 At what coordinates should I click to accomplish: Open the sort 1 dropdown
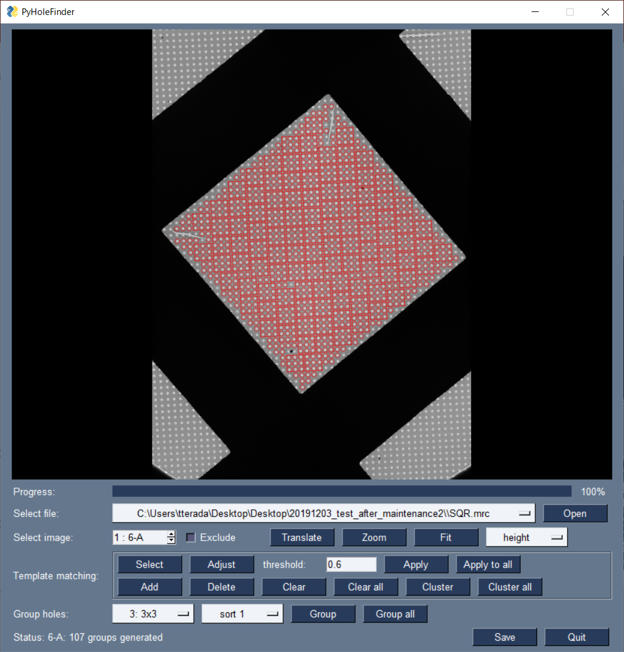point(242,614)
